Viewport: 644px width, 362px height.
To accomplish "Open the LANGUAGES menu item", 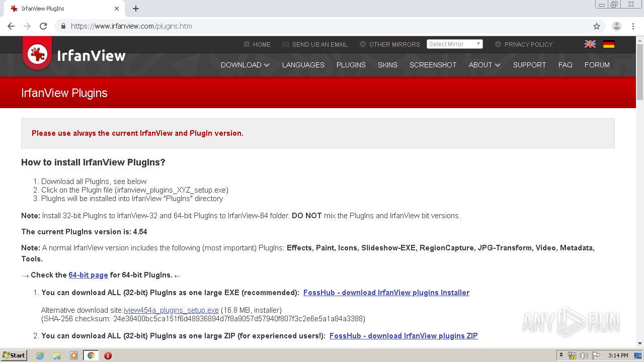I will point(303,65).
